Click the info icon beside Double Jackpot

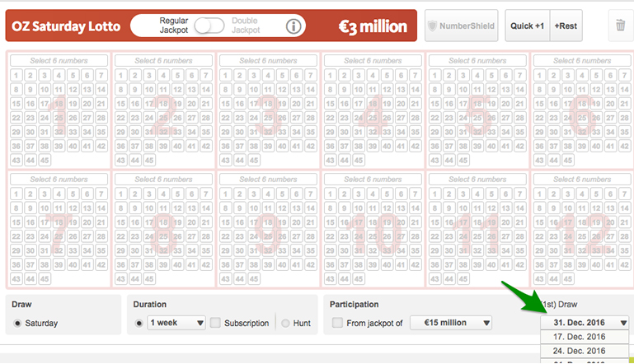click(294, 26)
